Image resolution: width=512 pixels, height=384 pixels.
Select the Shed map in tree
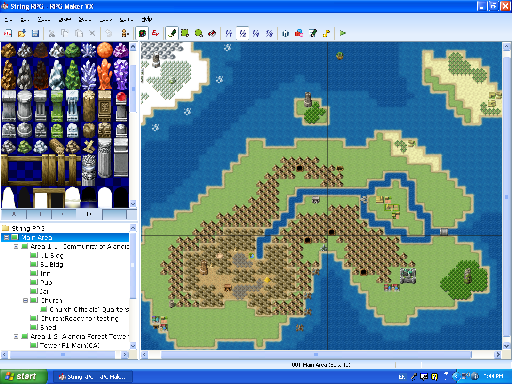(x=48, y=327)
